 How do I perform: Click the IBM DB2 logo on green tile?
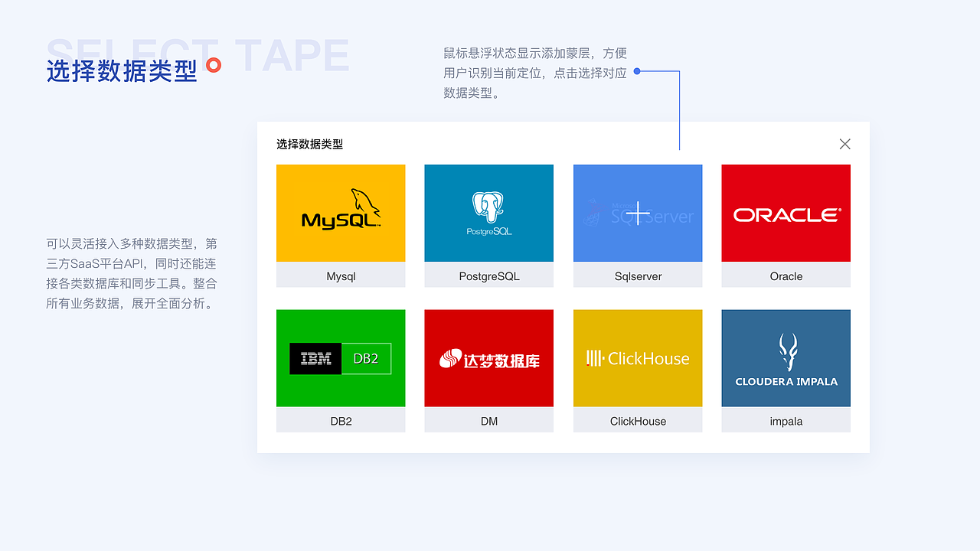pos(341,358)
